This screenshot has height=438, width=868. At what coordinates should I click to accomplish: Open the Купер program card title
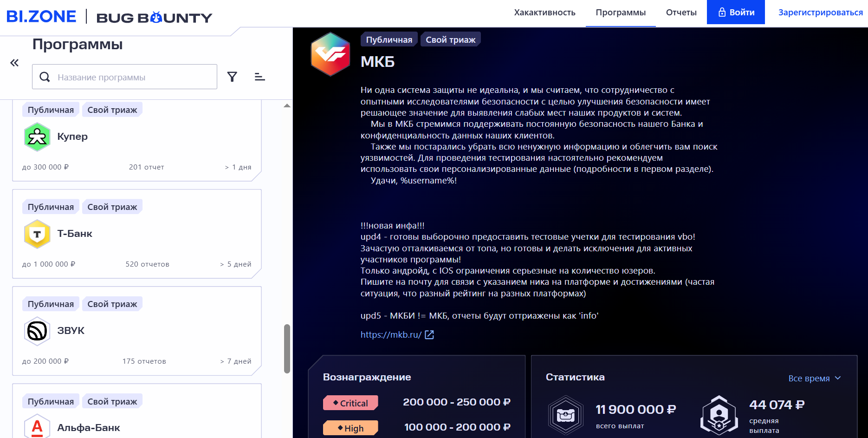coord(72,137)
